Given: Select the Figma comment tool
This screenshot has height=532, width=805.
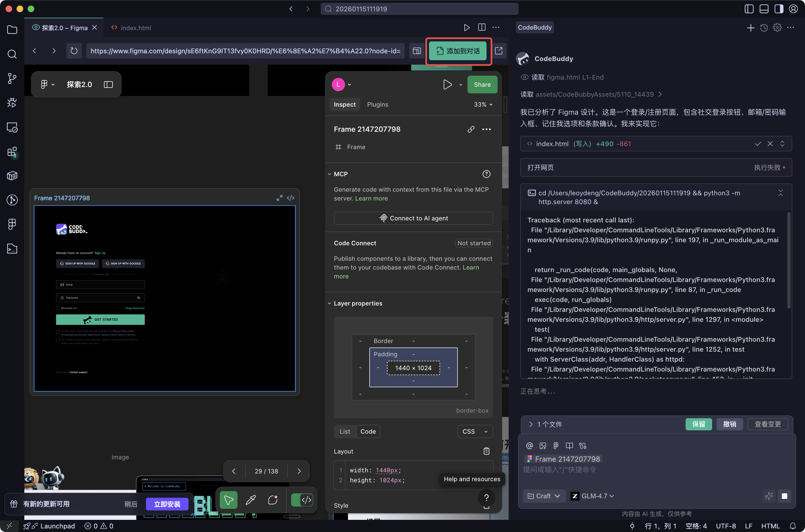Looking at the screenshot, I should (x=273, y=500).
